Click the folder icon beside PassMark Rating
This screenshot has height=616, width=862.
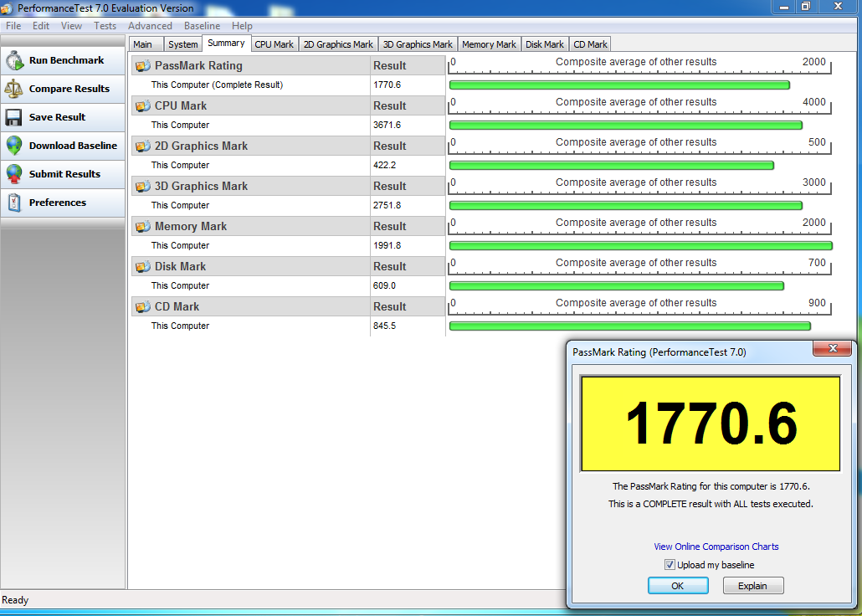click(143, 66)
